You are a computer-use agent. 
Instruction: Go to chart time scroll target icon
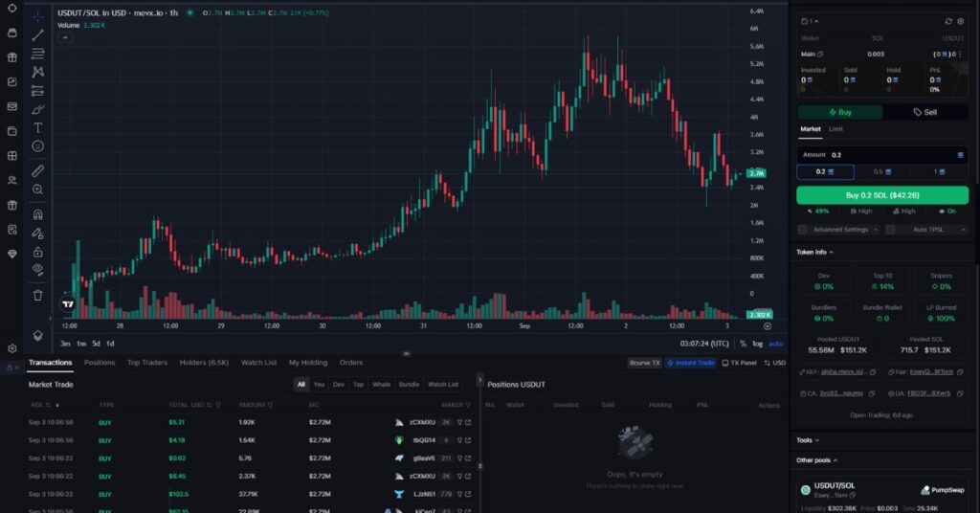(x=768, y=326)
